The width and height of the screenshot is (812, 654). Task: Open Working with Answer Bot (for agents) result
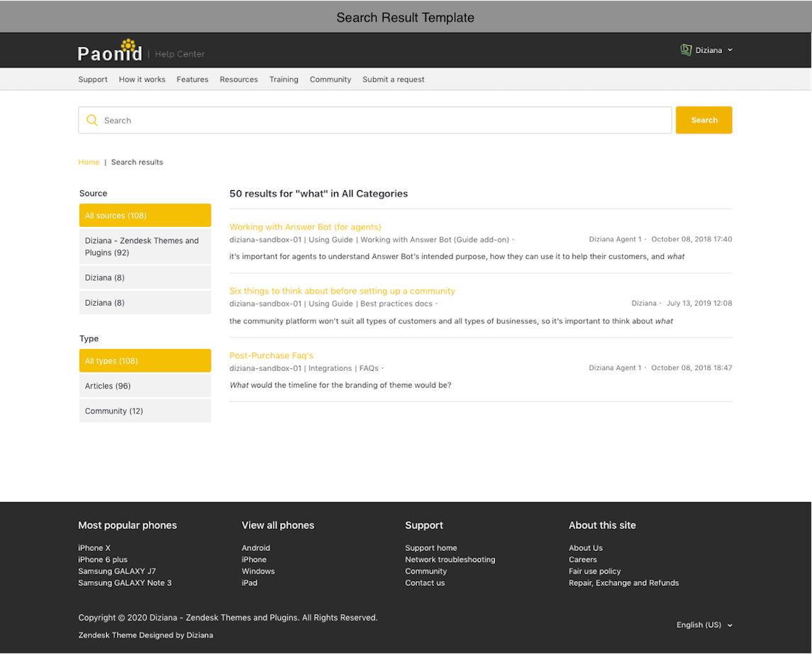305,227
